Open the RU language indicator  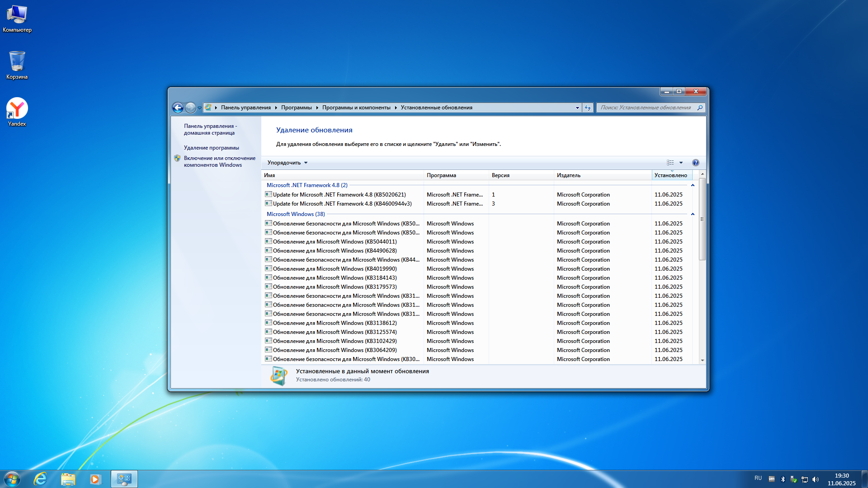758,478
